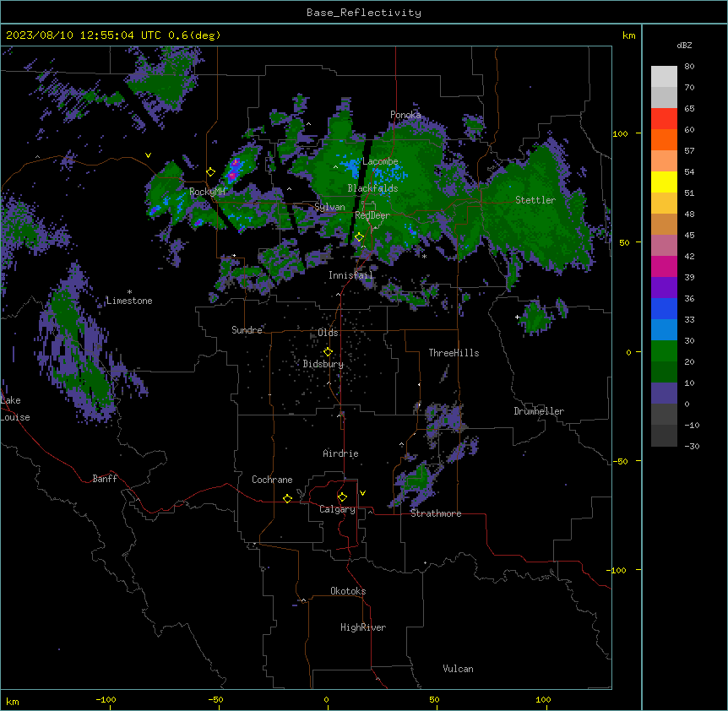Click the red 60–65 dBZ legend swatch
Viewport: 728px width, 711px height.
point(664,119)
